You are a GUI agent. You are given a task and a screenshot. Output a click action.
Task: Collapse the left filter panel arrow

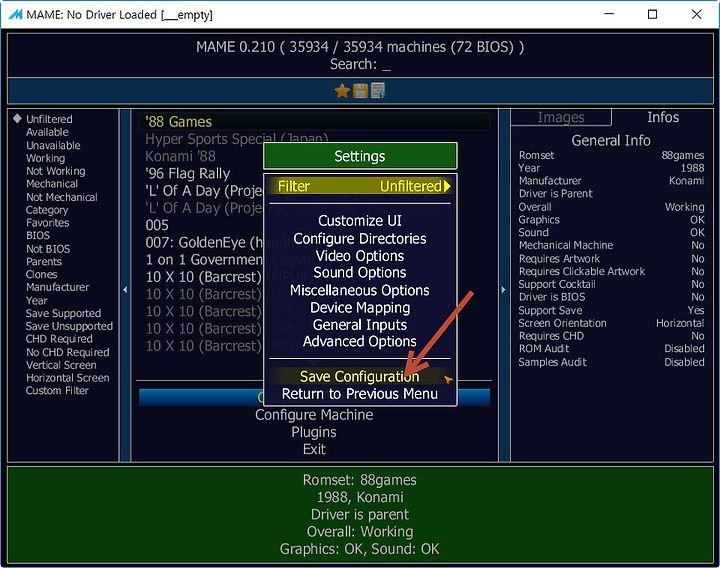coord(125,290)
